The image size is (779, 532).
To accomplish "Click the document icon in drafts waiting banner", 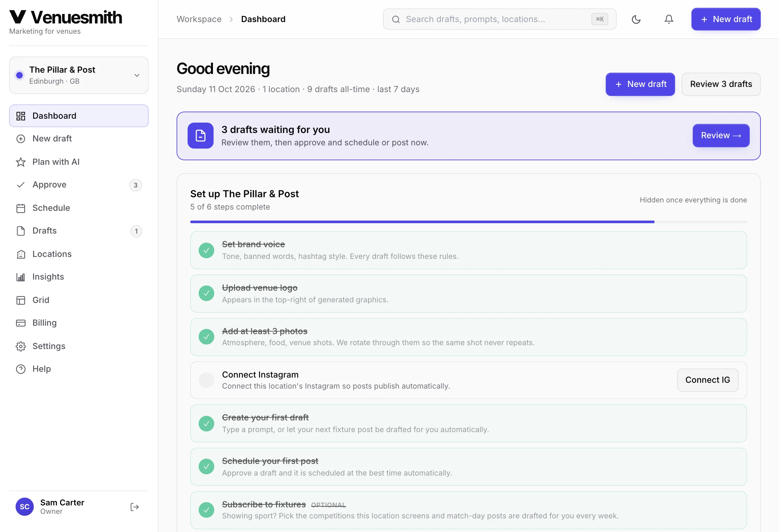I will click(x=201, y=136).
